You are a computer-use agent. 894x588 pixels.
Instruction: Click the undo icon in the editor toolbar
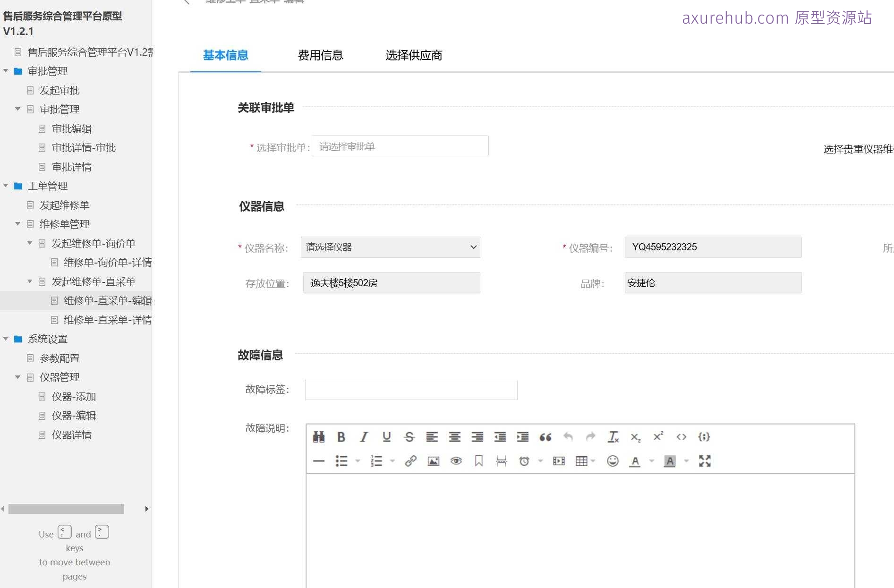point(568,437)
